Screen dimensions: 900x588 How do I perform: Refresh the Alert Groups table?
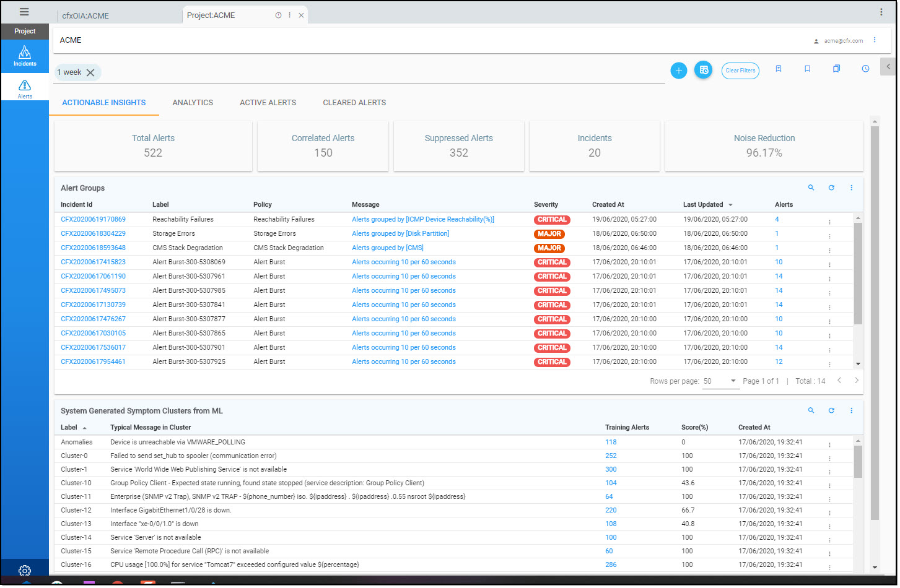831,188
